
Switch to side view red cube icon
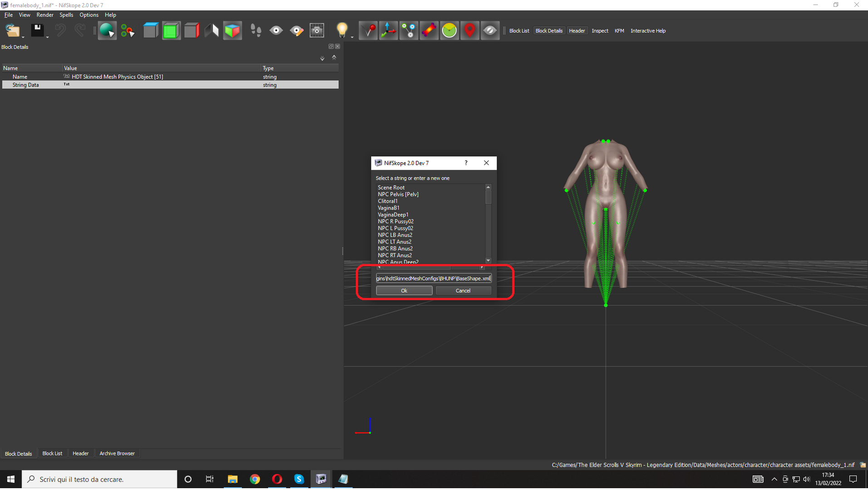click(192, 30)
